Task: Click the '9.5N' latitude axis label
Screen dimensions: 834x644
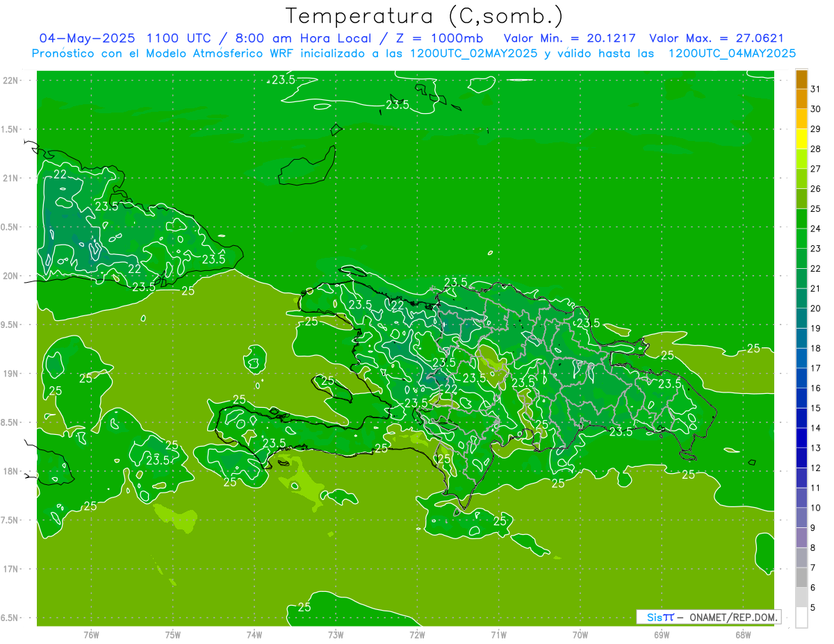Action: tap(9, 324)
